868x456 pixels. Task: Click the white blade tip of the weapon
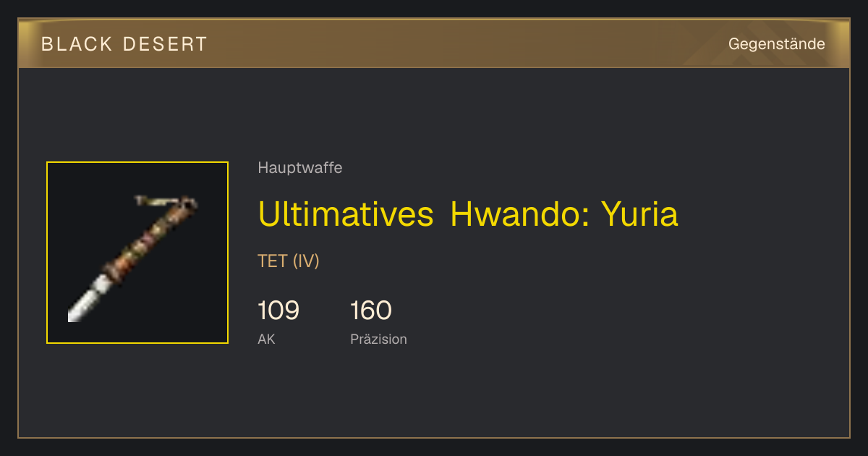[81, 305]
